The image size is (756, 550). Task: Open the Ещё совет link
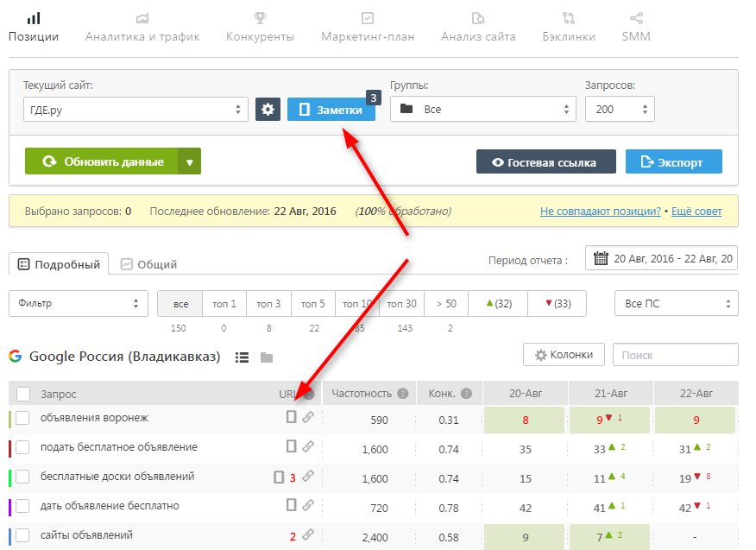tap(696, 211)
